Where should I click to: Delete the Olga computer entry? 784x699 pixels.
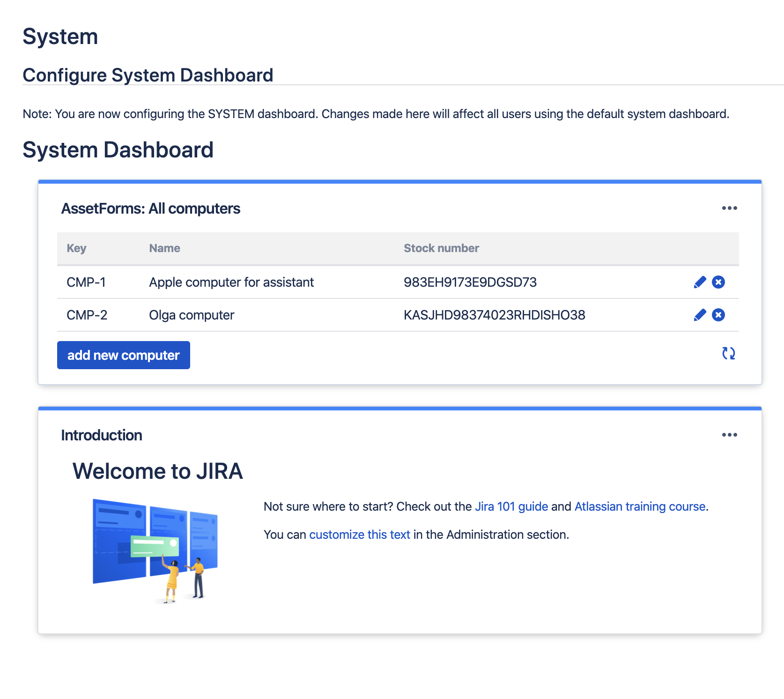[x=718, y=315]
